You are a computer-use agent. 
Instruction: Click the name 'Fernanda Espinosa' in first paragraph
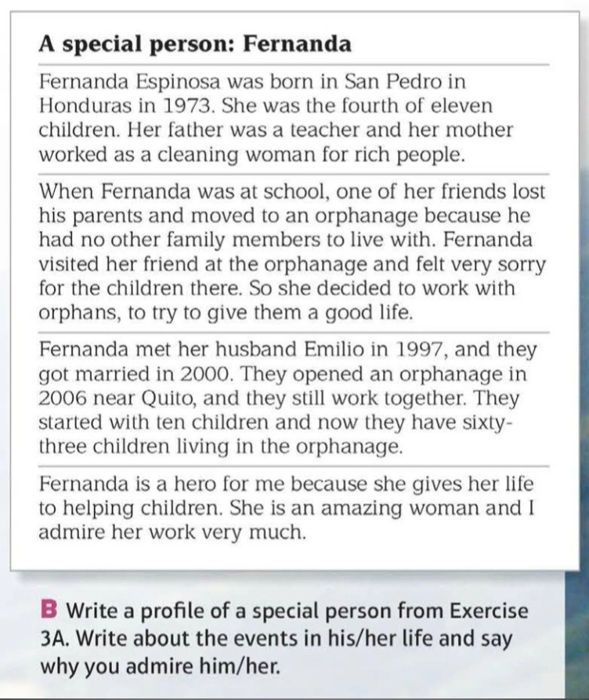click(130, 82)
